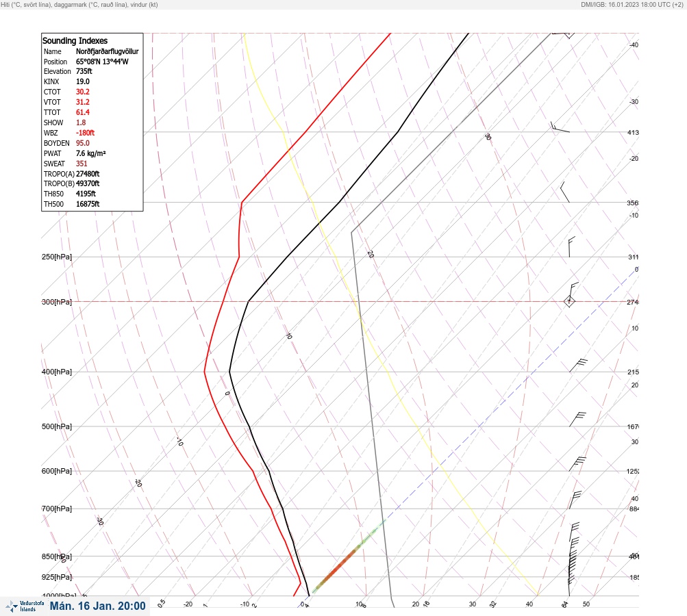The width and height of the screenshot is (687, 616).
Task: Click the TH500 value 16875ft
Action: [x=88, y=204]
